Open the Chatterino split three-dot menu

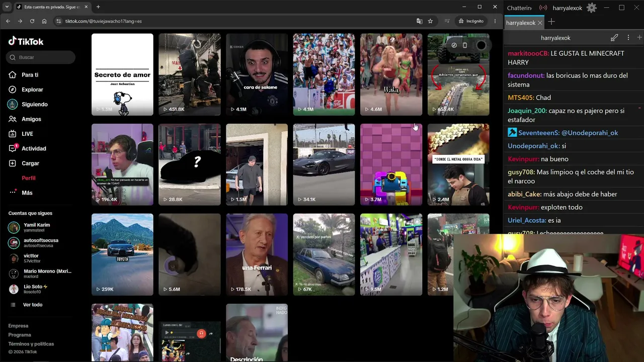pos(628,38)
